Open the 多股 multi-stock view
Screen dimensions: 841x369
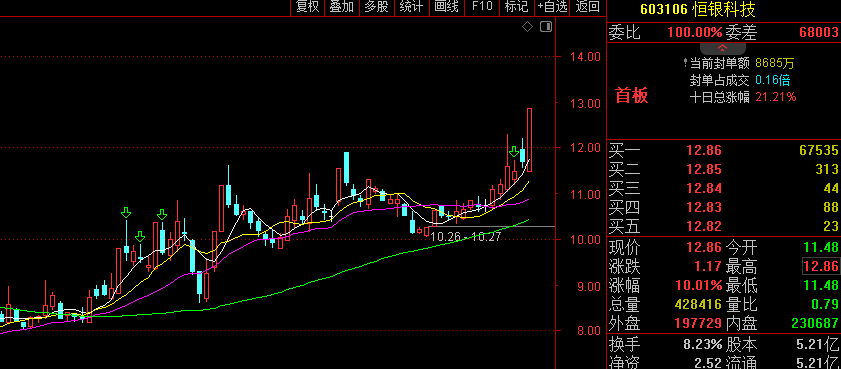click(377, 7)
